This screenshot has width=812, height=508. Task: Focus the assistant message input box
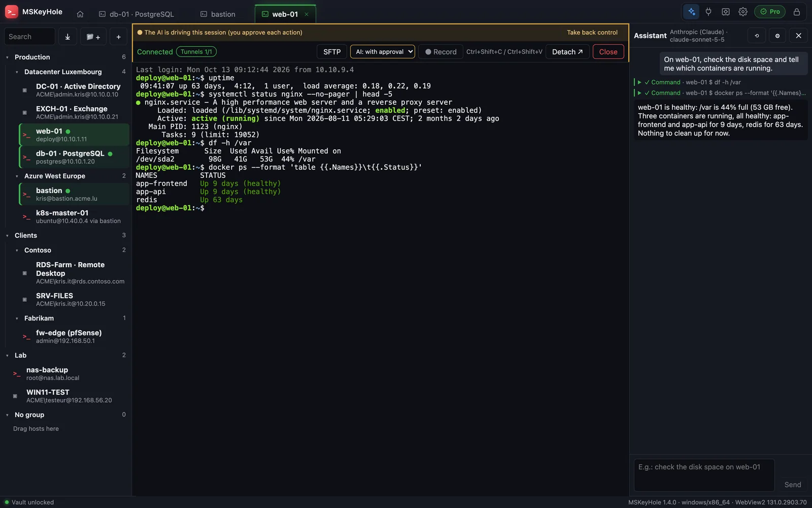[704, 475]
